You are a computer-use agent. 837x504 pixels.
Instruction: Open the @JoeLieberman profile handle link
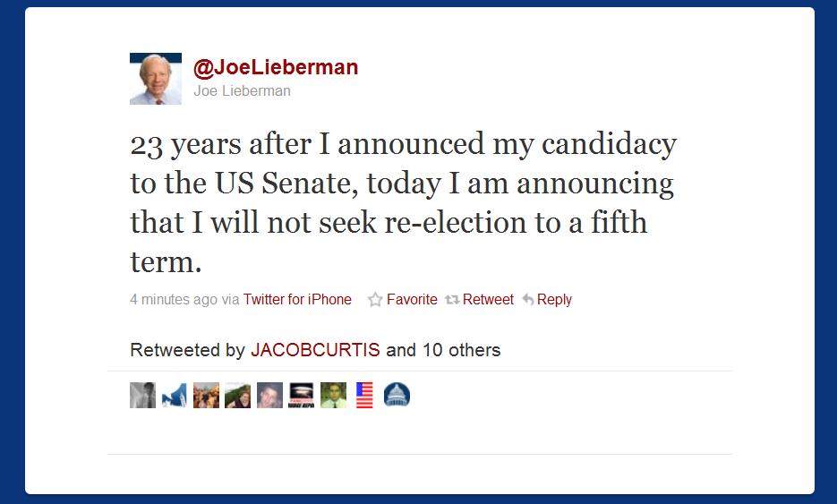tap(276, 67)
